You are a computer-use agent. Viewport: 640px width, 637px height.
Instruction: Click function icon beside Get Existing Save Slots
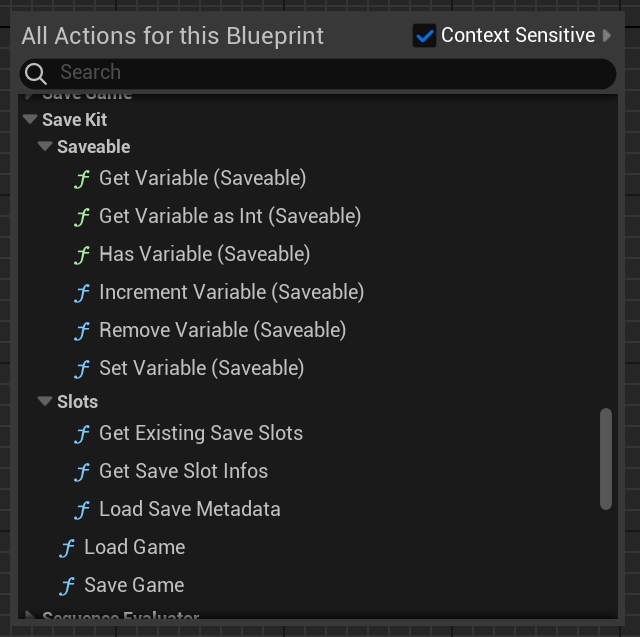[x=82, y=433]
